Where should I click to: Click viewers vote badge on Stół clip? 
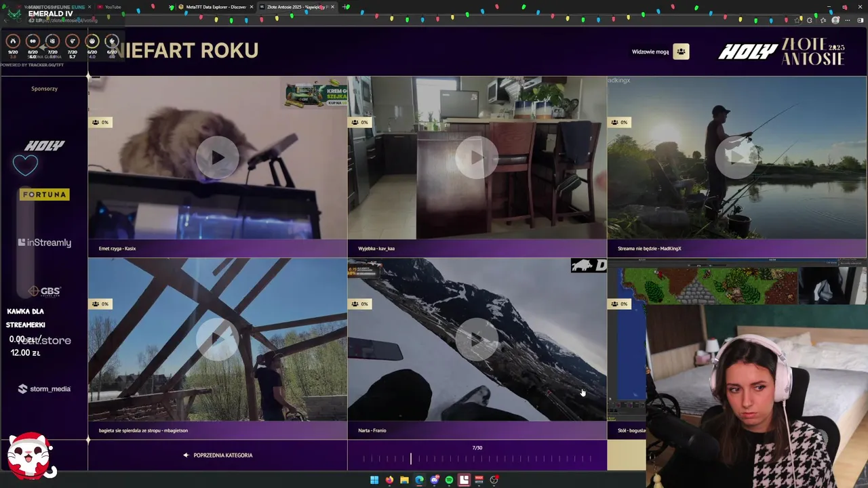click(x=619, y=304)
